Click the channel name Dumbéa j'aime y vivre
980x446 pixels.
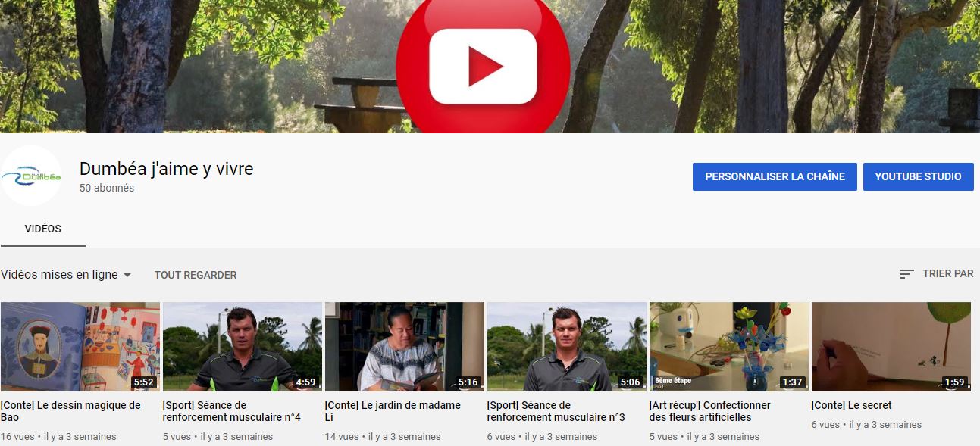pos(167,169)
